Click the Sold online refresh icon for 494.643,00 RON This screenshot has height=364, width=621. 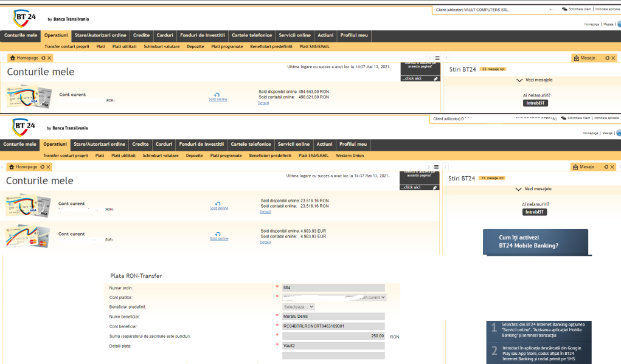(x=217, y=95)
